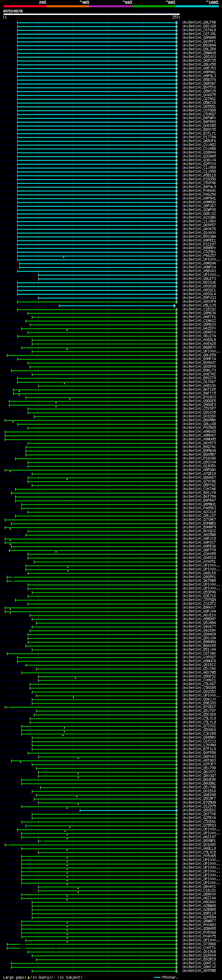Select the label UniRef100_Q9SXU3
Viewport: 222px width, 980px height.
click(x=199, y=57)
